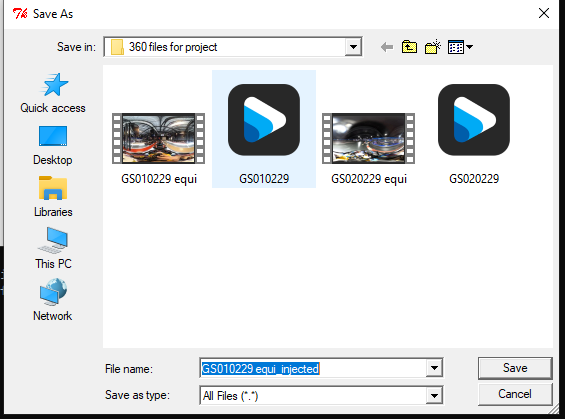This screenshot has width=565, height=419.
Task: Open Network in the sidebar
Action: tap(53, 300)
